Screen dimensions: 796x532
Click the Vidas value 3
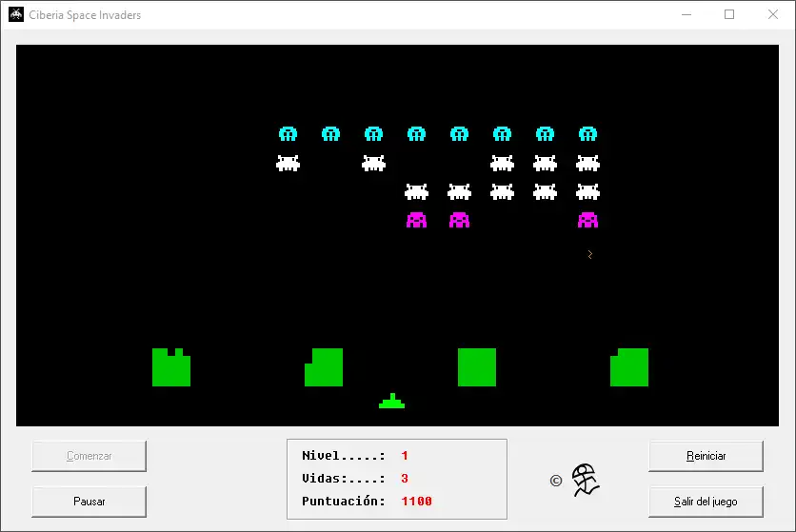(x=405, y=478)
